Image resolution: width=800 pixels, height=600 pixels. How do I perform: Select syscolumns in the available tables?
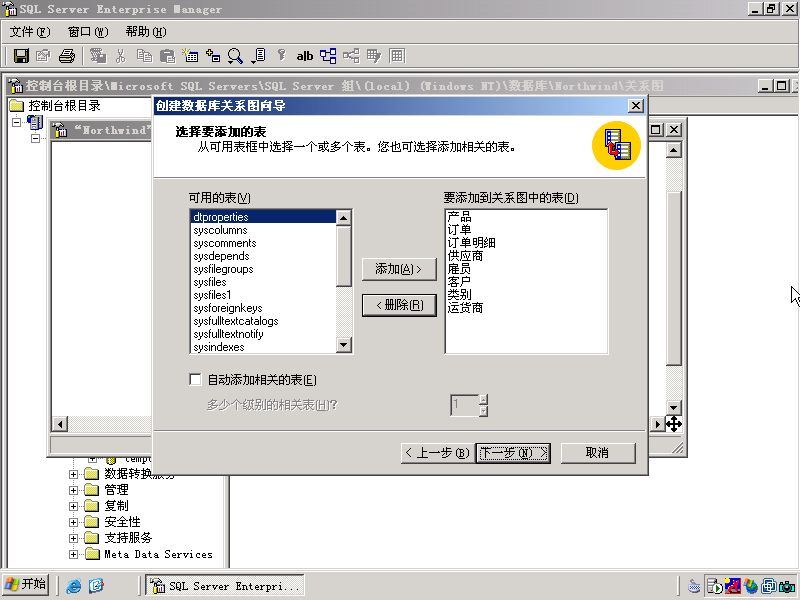tap(263, 230)
